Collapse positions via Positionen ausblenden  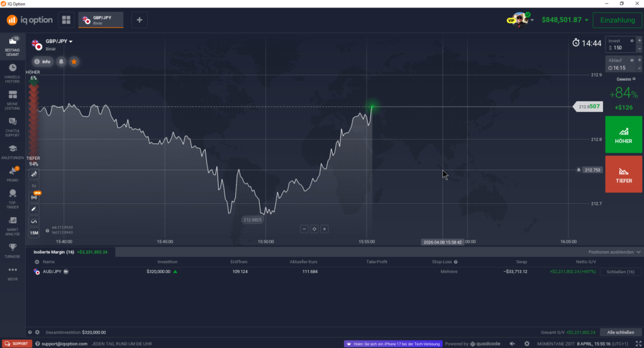pyautogui.click(x=614, y=252)
